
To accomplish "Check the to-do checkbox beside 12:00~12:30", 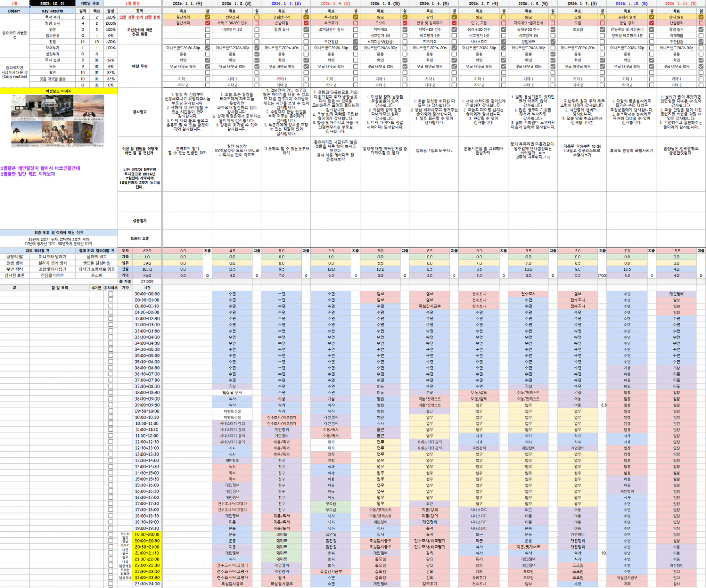I will click(110, 442).
